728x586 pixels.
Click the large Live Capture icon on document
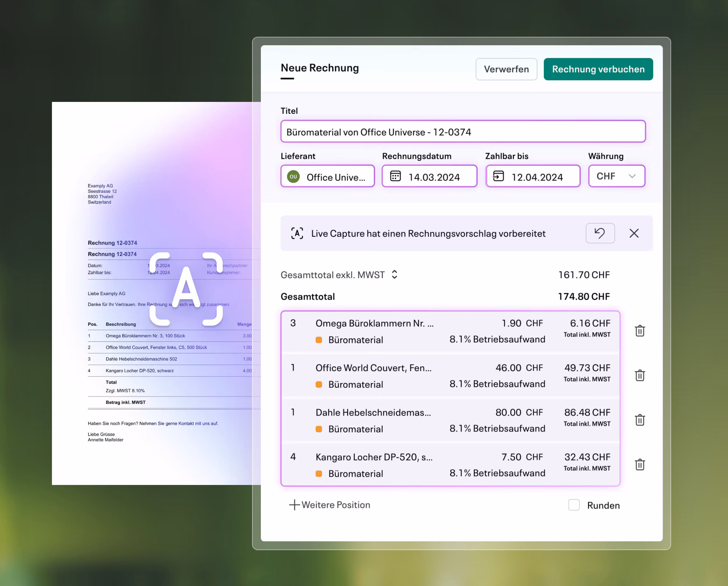186,289
